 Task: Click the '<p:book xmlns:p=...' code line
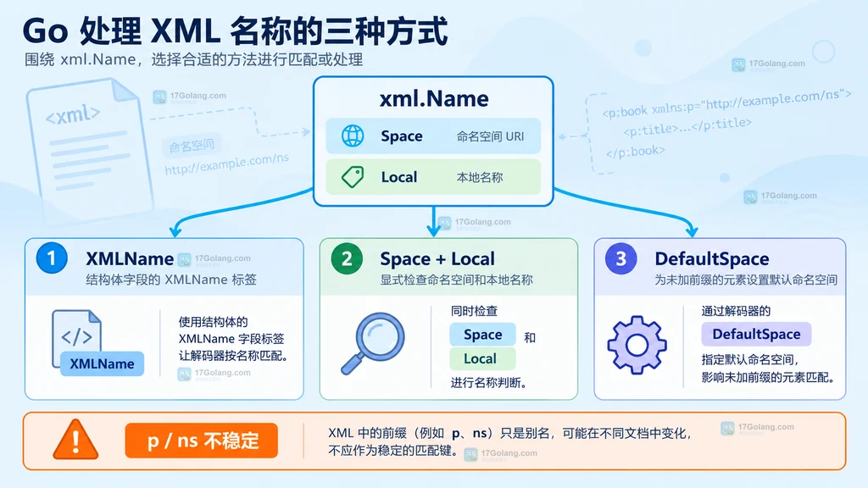tap(726, 103)
